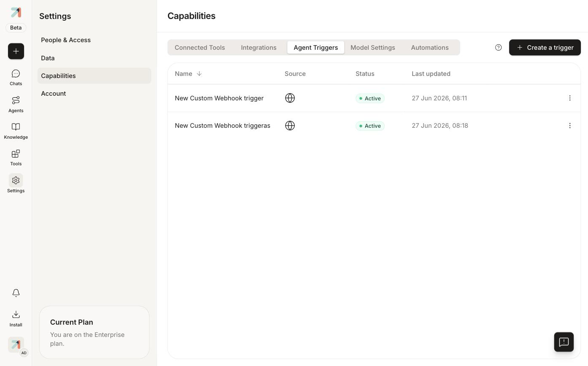Switch to Connected Tools tab

coord(200,48)
